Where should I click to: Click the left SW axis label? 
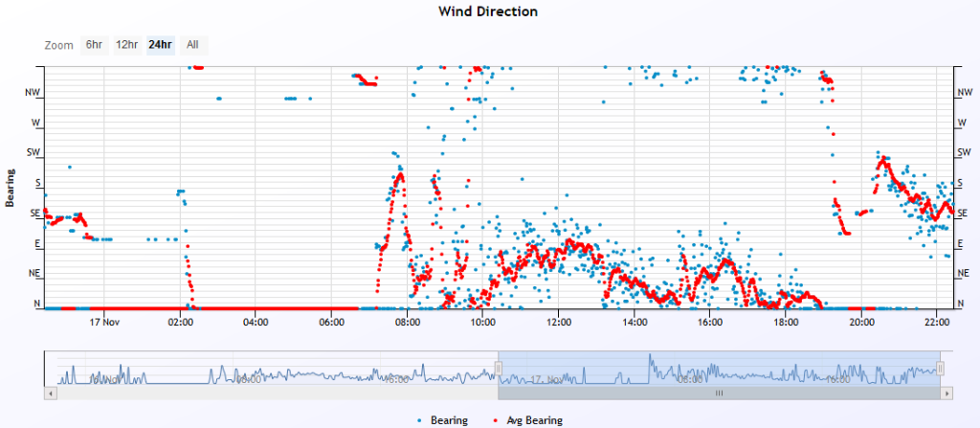coord(33,152)
